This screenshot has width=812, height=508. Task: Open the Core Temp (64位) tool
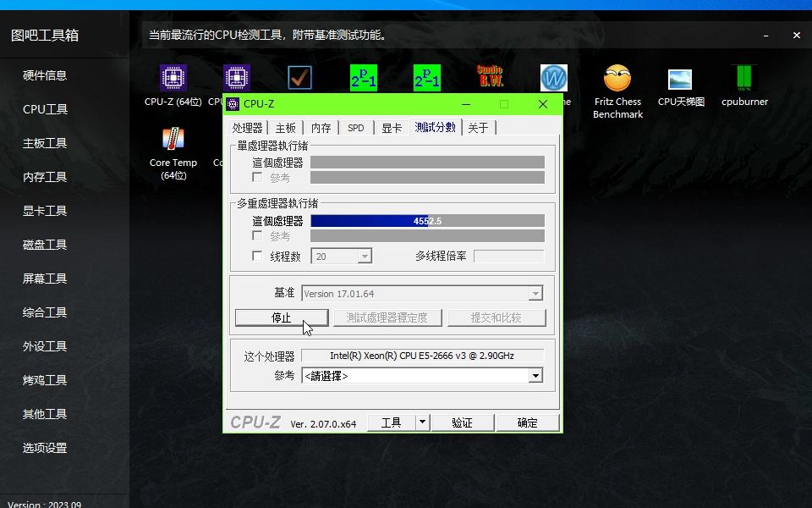coord(173,153)
